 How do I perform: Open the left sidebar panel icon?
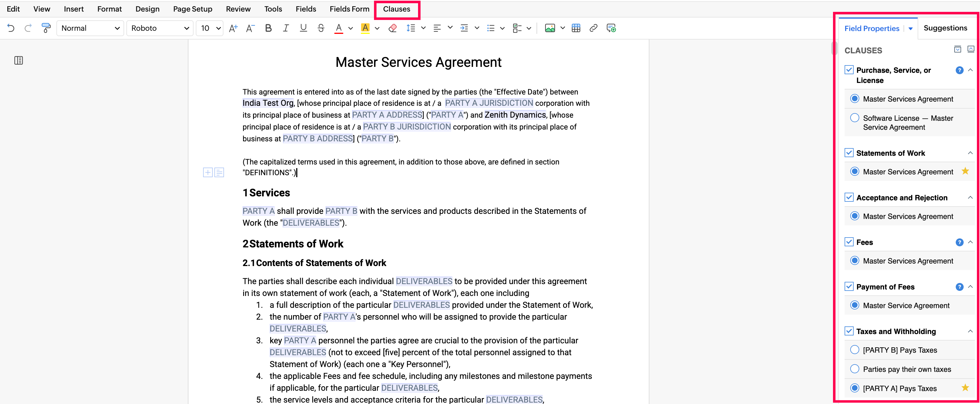(x=19, y=60)
